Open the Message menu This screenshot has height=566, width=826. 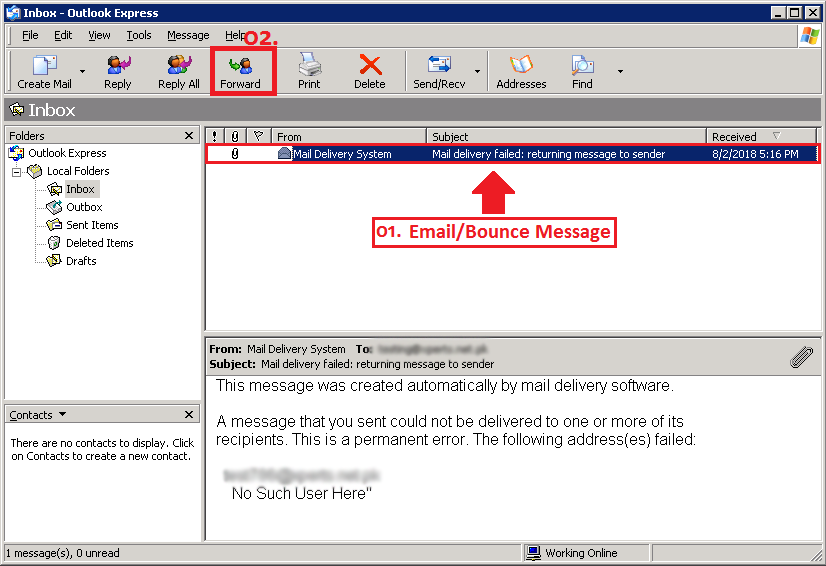188,35
